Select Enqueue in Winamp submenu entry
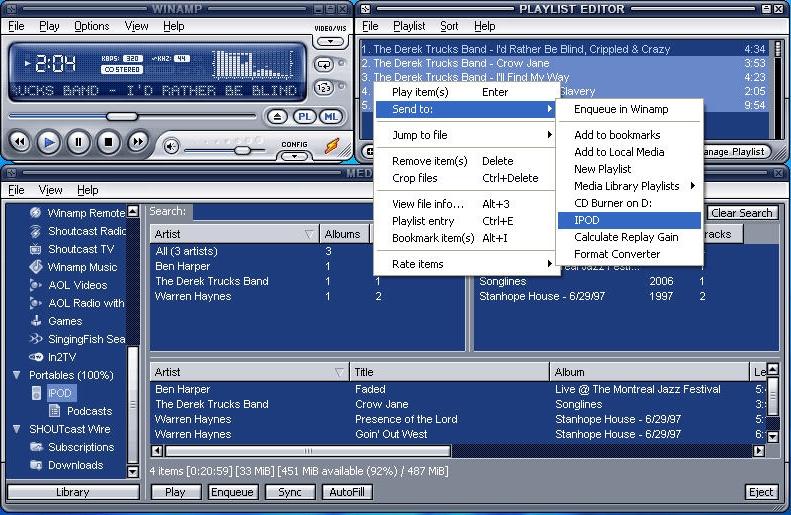Viewport: 791px width, 515px height. pos(629,109)
